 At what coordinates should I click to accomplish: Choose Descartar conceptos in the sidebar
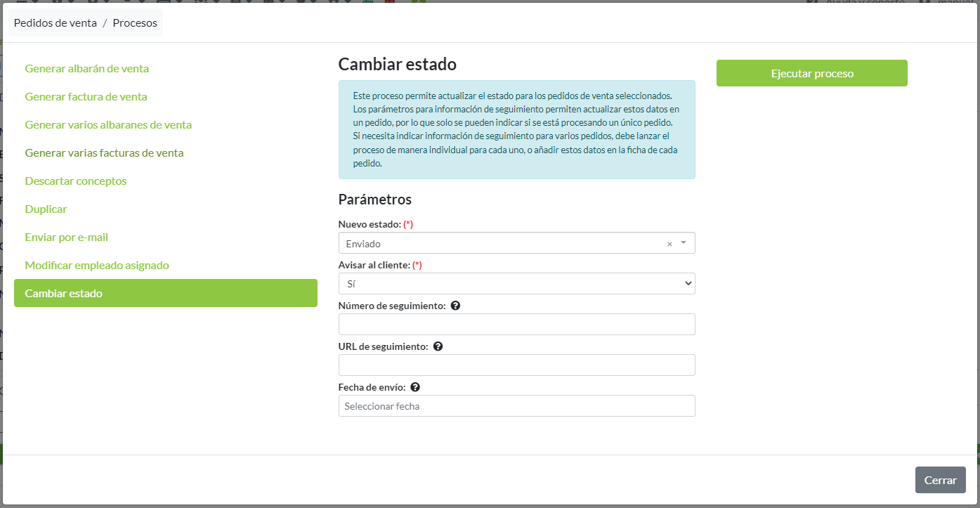(76, 181)
